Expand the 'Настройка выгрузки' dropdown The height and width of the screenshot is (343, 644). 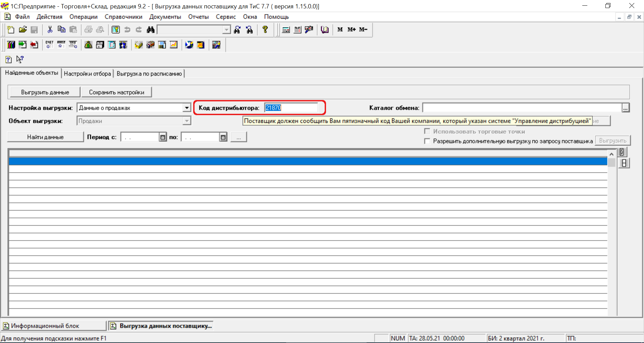coord(187,108)
